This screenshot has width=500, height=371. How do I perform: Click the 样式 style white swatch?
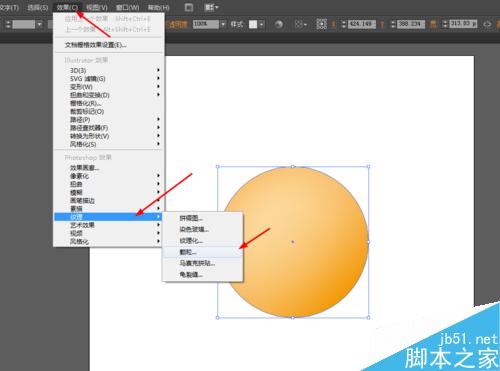(x=253, y=24)
